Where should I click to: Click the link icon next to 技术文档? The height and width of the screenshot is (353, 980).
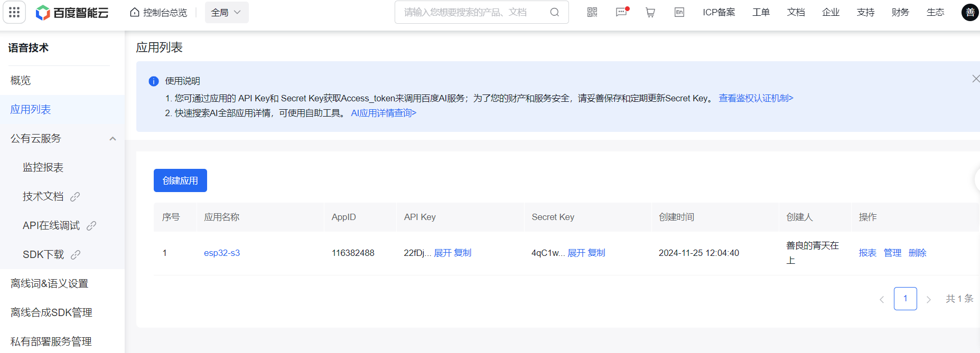[75, 197]
